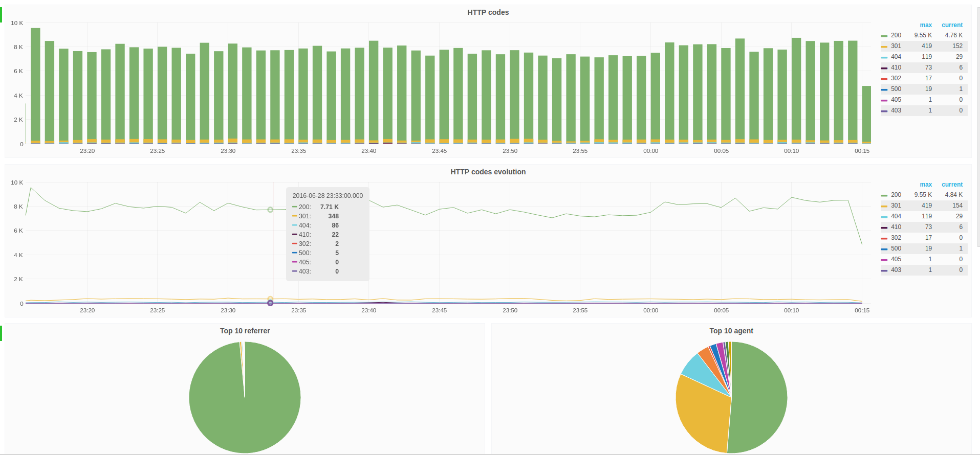Open green color swatch for 200 in HTTP codes legend

pyautogui.click(x=884, y=36)
